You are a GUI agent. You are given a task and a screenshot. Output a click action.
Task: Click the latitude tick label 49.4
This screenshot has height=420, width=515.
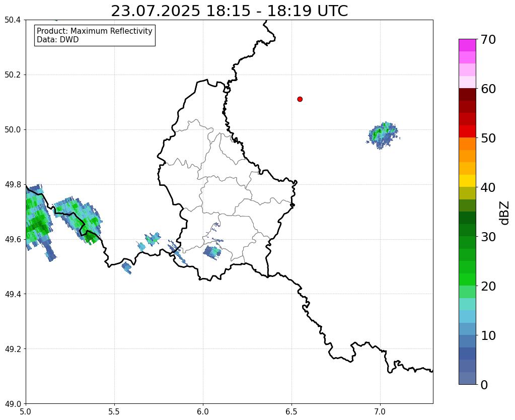tap(13, 294)
